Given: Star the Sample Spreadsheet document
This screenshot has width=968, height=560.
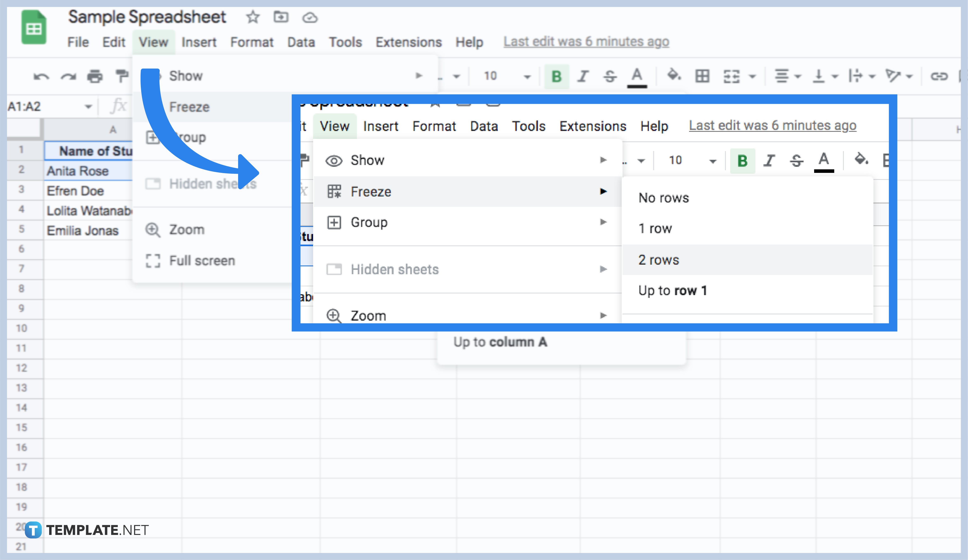Looking at the screenshot, I should (252, 17).
